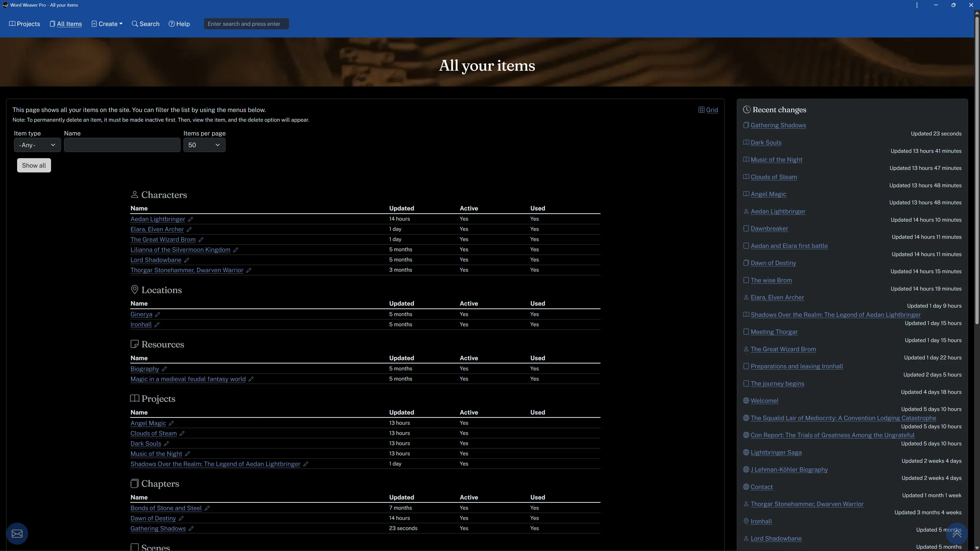Edit Shadows Over the Realm pencil icon
The image size is (980, 551).
306,464
